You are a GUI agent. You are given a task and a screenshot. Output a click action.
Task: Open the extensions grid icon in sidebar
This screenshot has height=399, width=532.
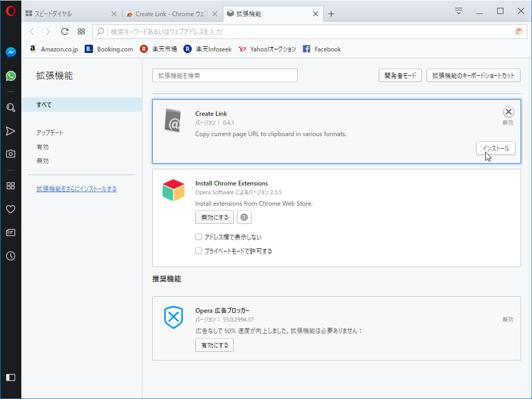[10, 185]
